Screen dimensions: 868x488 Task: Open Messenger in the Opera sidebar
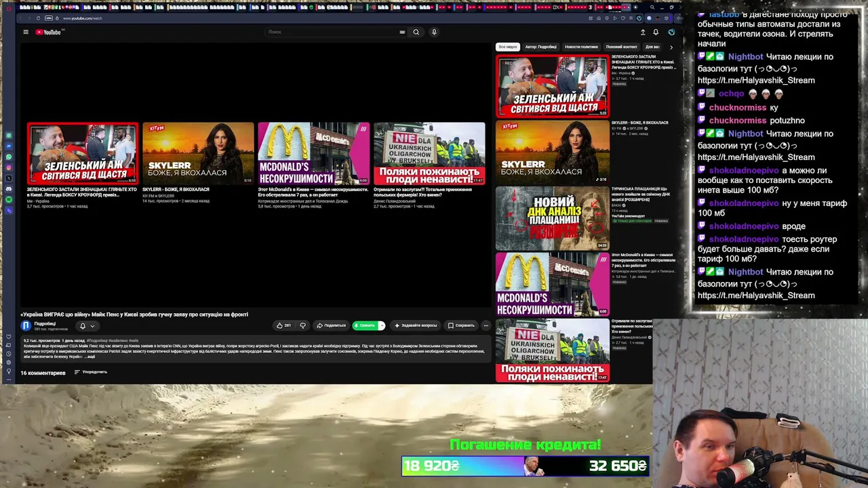click(x=9, y=146)
